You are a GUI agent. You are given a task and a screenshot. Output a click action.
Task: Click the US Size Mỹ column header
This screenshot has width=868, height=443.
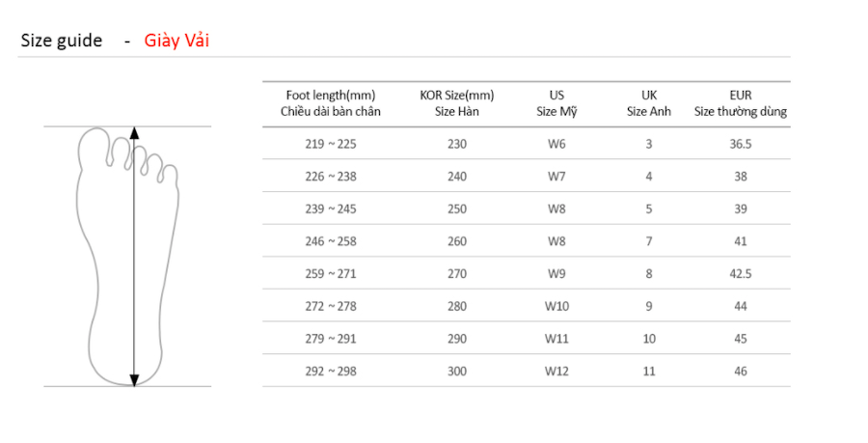pos(556,103)
